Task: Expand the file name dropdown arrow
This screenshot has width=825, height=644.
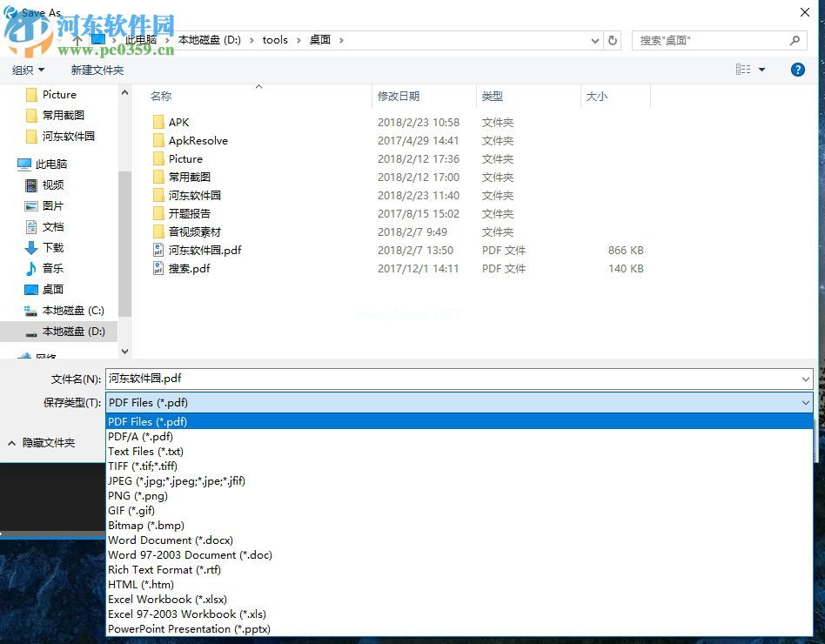Action: [x=806, y=379]
